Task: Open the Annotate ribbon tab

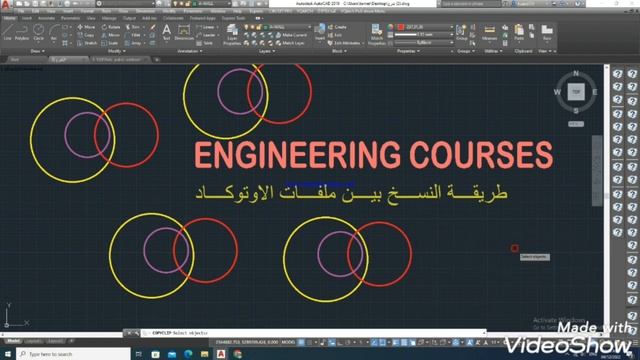Action: (x=46, y=18)
